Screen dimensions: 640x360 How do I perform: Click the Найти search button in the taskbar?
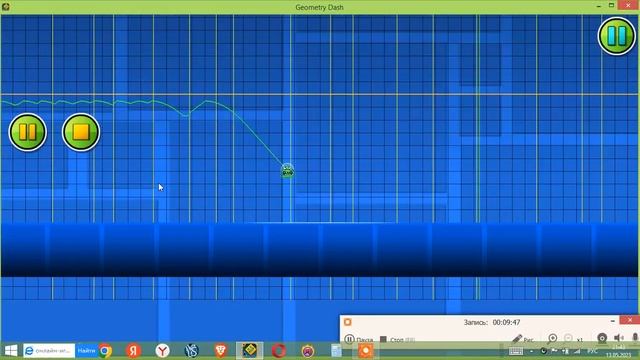[x=86, y=351]
